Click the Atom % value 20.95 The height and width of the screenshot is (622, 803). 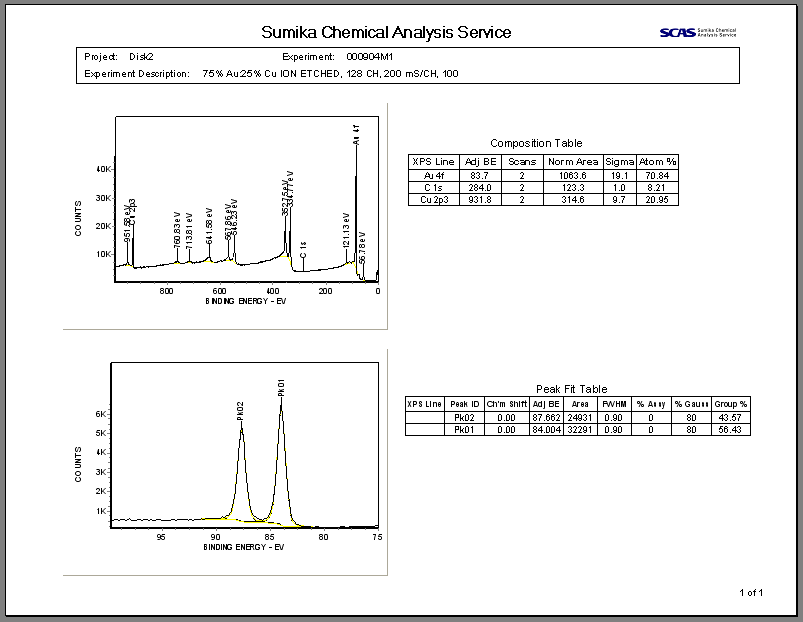click(657, 200)
